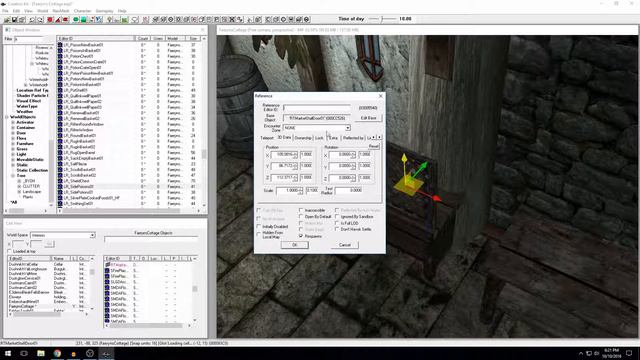This screenshot has height=360, width=640.
Task: Enable Is Full LOD checkbox
Action: pos(337,223)
